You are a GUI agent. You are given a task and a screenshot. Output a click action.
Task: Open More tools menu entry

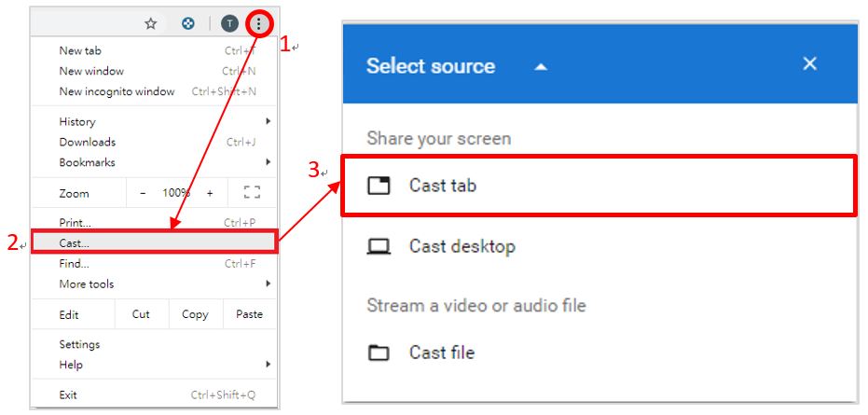tap(153, 284)
